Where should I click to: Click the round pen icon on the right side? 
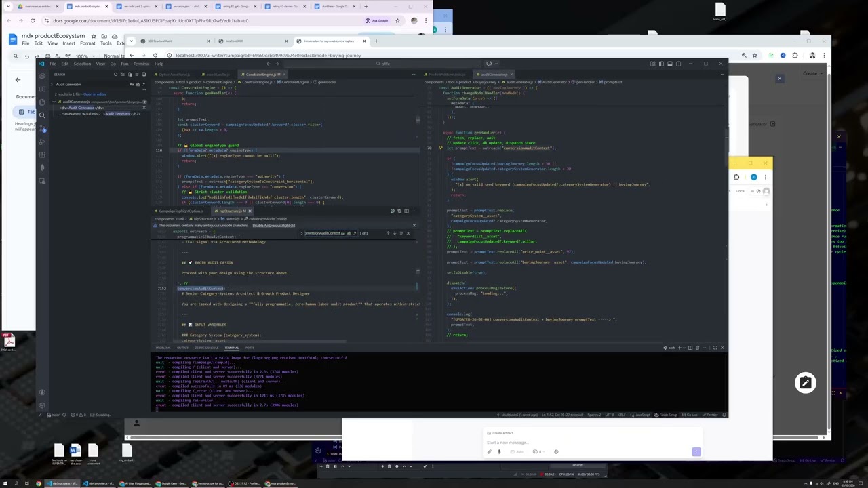[x=805, y=383]
